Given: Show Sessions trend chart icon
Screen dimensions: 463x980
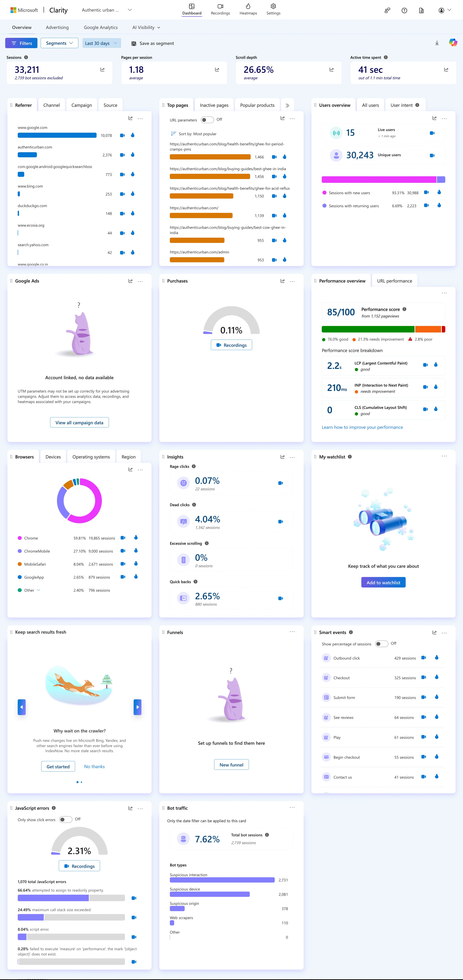Looking at the screenshot, I should click(x=102, y=70).
